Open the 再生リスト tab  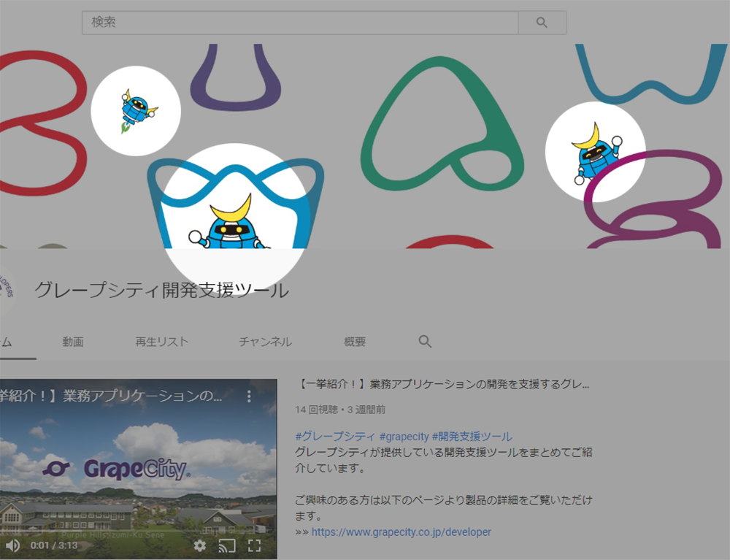[161, 342]
